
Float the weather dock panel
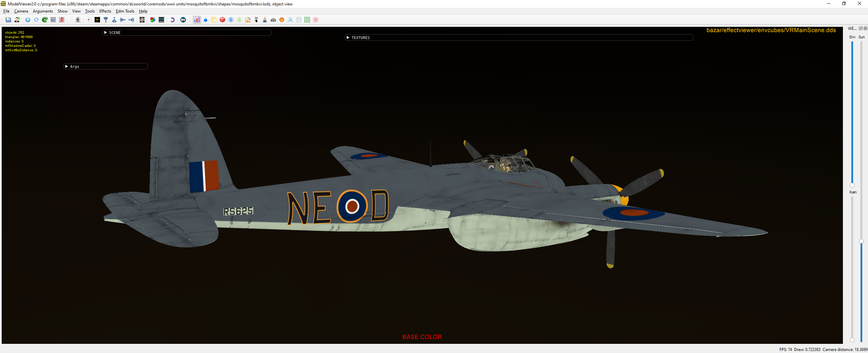click(x=861, y=29)
